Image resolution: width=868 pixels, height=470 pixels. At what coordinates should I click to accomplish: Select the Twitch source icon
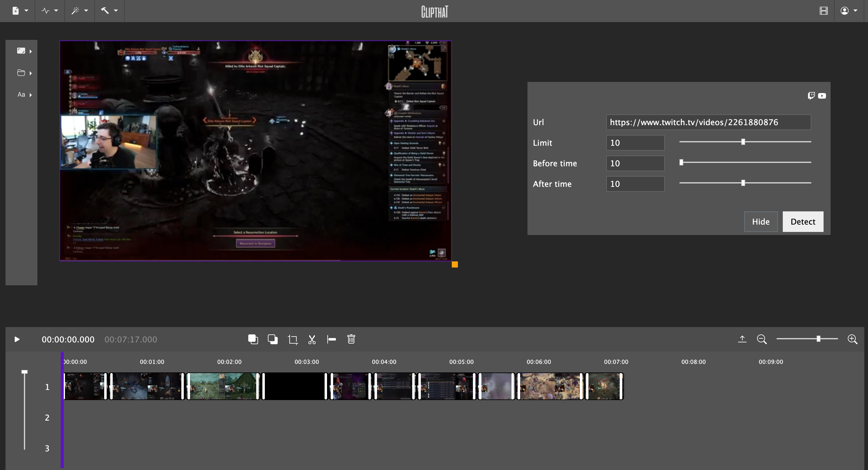click(x=811, y=96)
